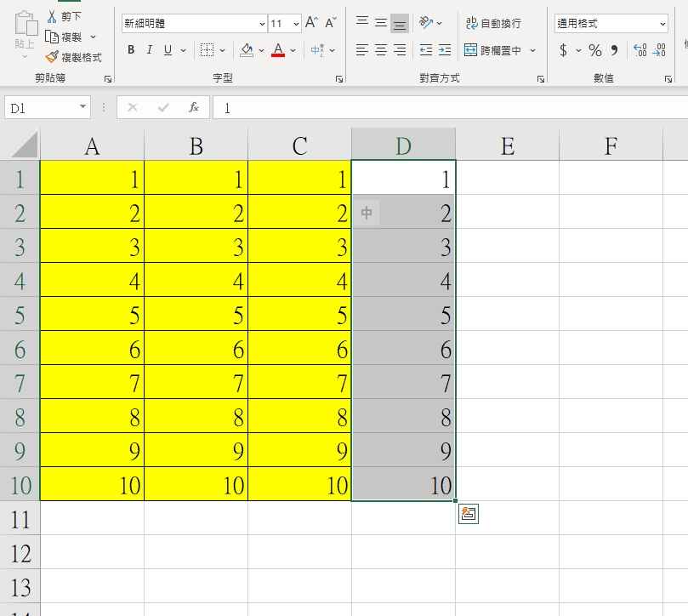Open the Font (字型) dialog launcher
This screenshot has height=616, width=688.
click(x=339, y=79)
